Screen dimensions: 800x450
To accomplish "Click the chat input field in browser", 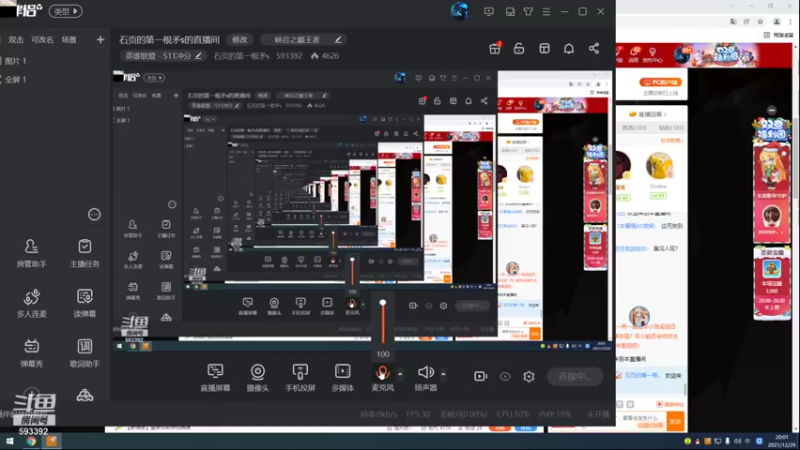I will click(x=643, y=421).
